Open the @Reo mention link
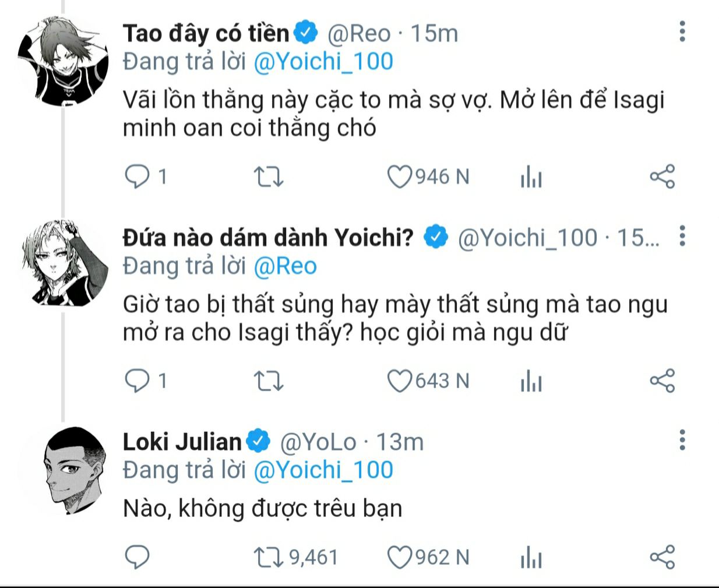 (285, 266)
